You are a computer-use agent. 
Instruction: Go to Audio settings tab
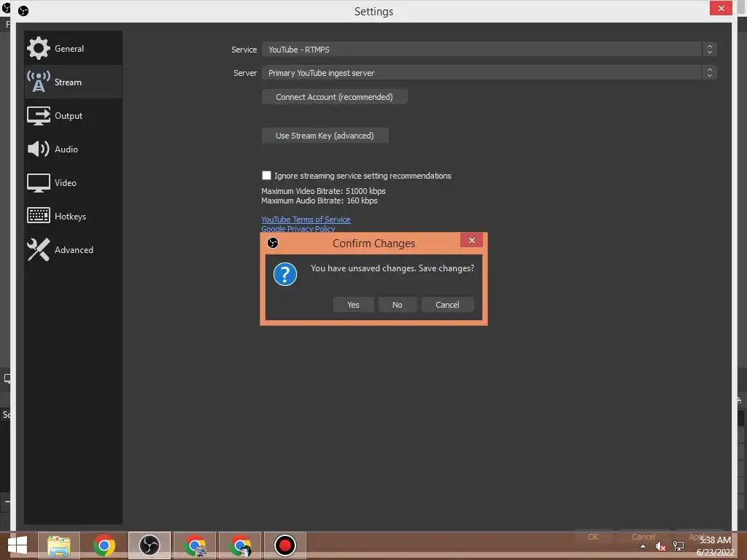[74, 149]
